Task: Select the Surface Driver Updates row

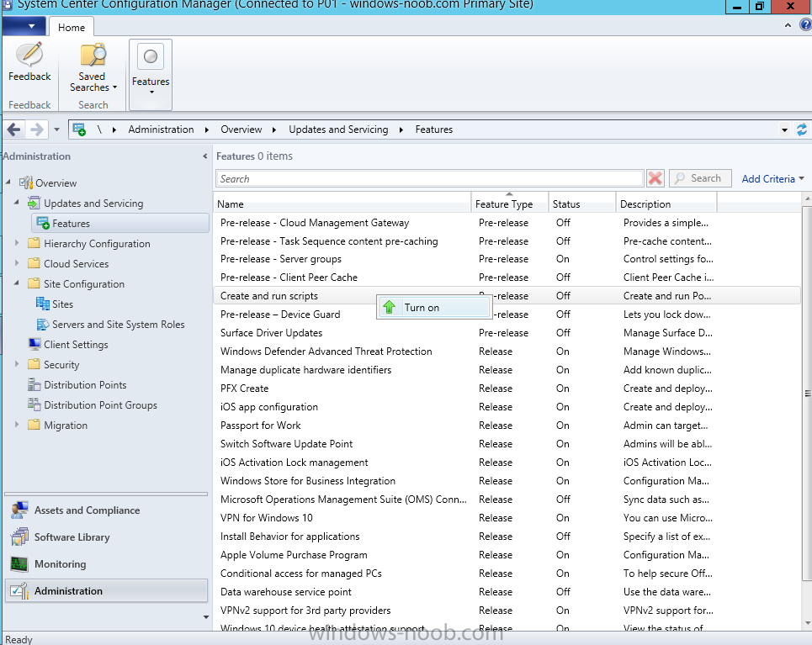Action: pyautogui.click(x=507, y=333)
